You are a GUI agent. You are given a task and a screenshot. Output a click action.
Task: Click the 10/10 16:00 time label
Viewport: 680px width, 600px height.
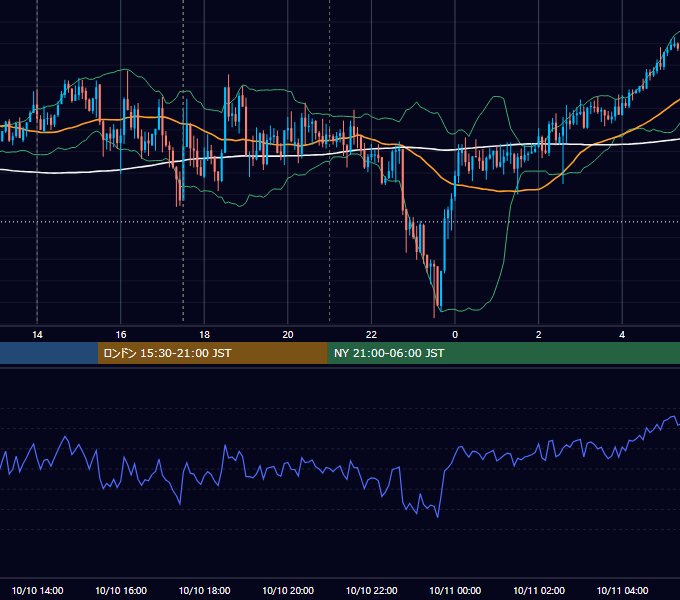(x=121, y=590)
